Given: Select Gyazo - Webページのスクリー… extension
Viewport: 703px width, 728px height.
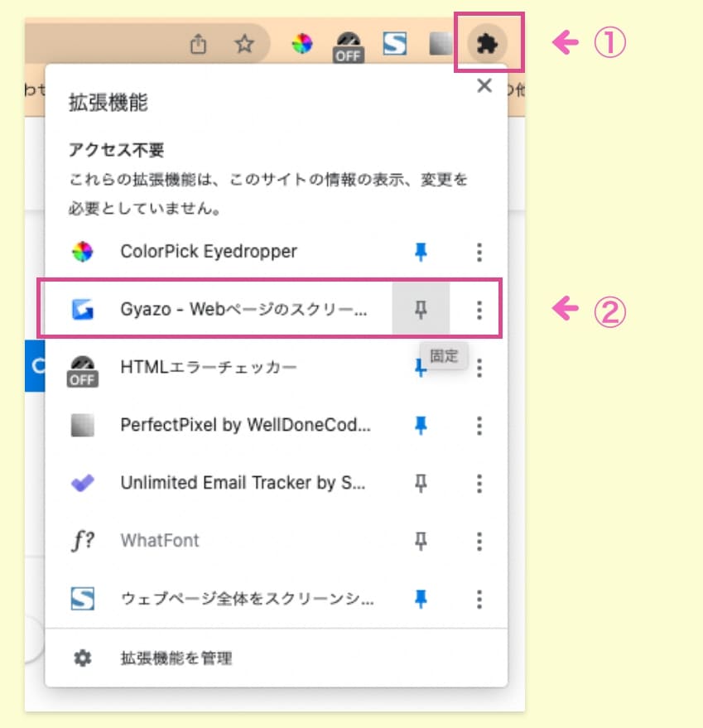Looking at the screenshot, I should point(243,309).
